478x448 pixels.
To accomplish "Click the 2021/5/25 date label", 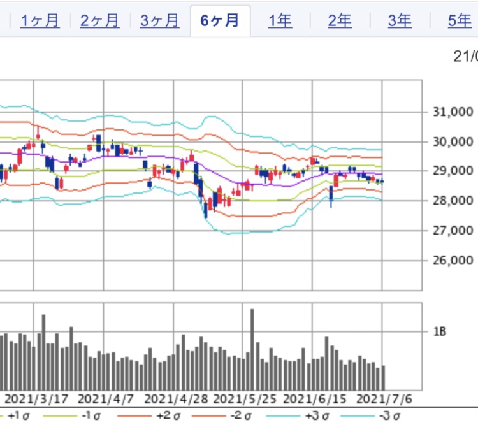I will [x=245, y=399].
